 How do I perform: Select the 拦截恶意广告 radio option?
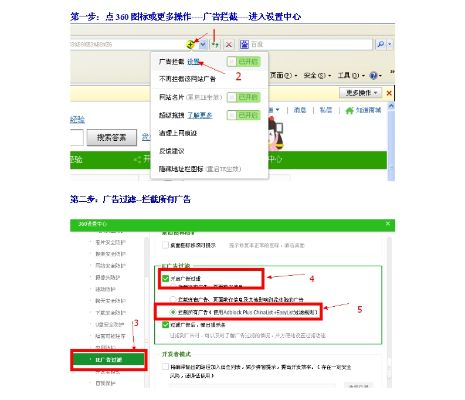pos(173,299)
